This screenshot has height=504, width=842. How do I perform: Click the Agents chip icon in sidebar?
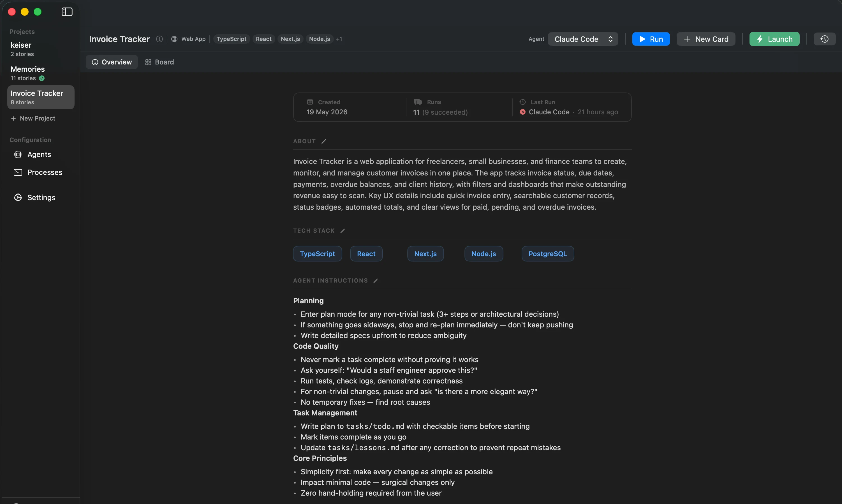tap(18, 154)
